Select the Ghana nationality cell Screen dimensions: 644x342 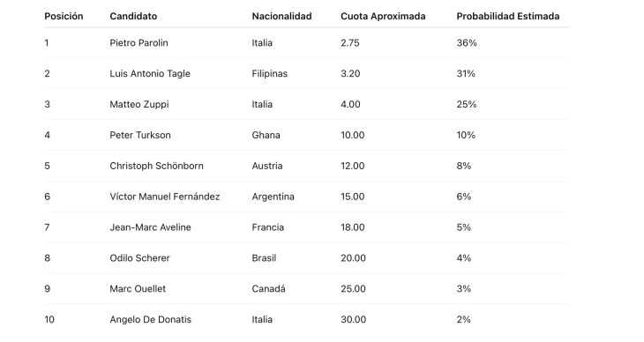click(x=266, y=135)
